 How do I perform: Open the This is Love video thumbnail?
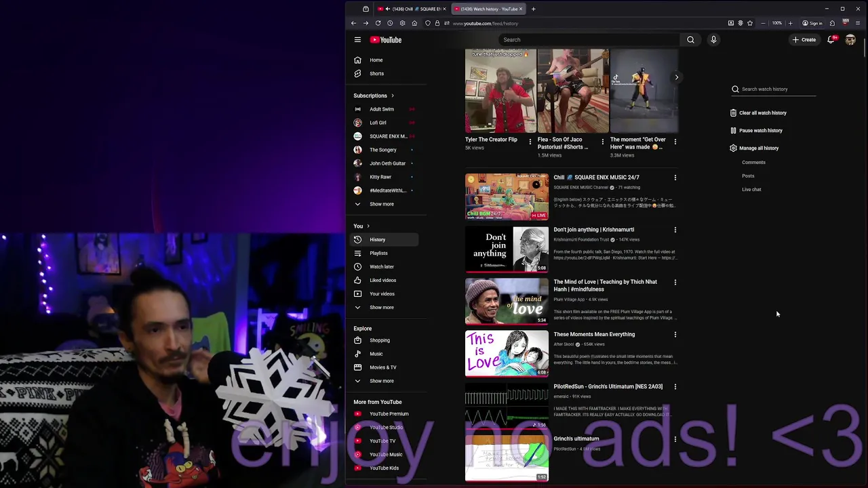(507, 353)
